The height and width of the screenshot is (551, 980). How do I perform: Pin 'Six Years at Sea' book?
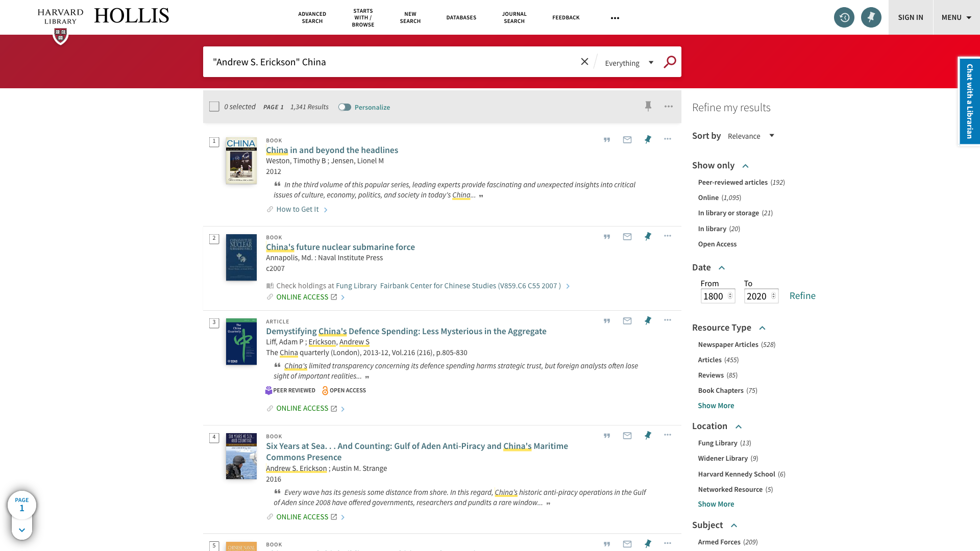[648, 435]
